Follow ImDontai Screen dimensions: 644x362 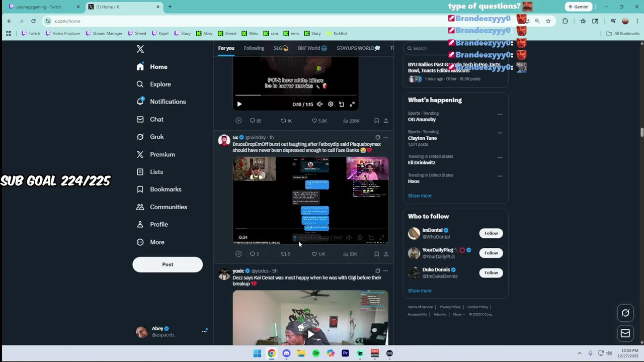point(491,233)
